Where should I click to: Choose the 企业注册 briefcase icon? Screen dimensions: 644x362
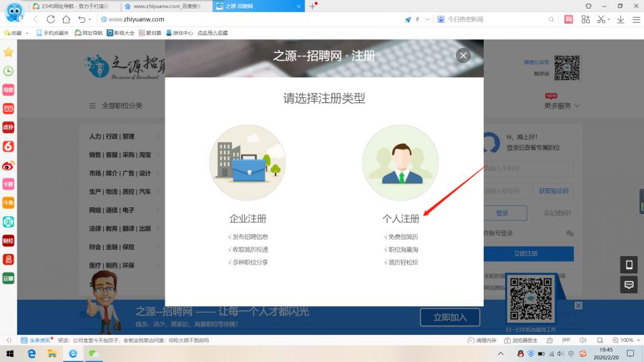tap(247, 162)
